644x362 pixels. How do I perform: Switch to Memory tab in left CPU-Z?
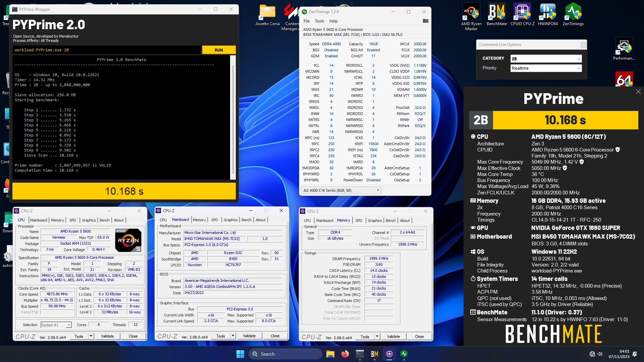click(57, 220)
